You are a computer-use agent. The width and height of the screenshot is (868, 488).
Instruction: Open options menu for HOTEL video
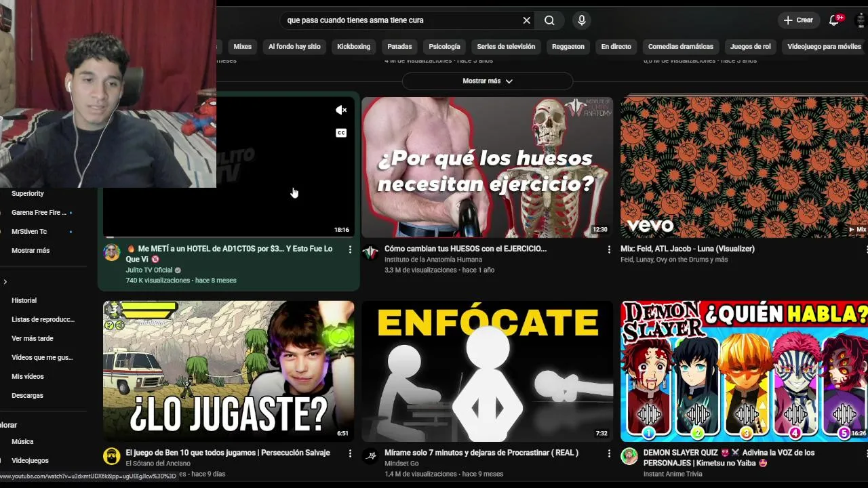tap(350, 249)
